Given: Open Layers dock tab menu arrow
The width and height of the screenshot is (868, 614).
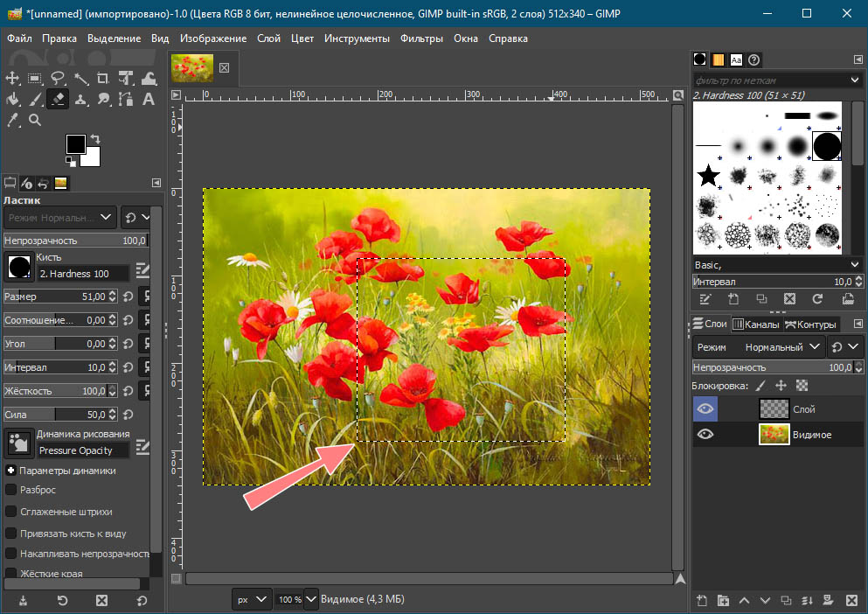Looking at the screenshot, I should (858, 324).
